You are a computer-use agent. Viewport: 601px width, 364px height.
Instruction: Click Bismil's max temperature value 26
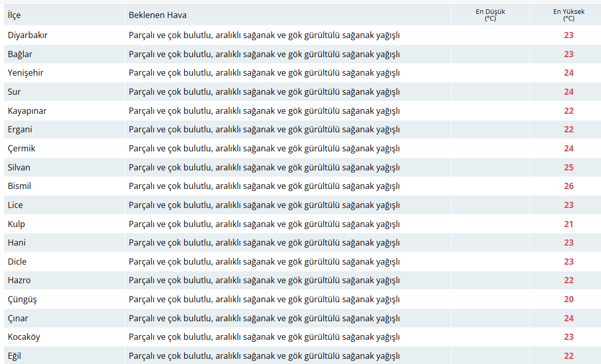tap(569, 186)
